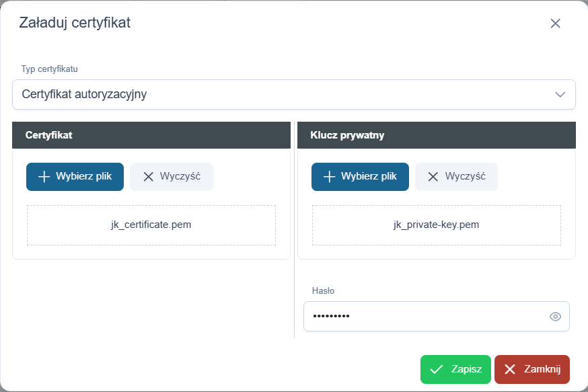Click the X icon in Klucz prywatny's Wyczyść

click(x=433, y=177)
